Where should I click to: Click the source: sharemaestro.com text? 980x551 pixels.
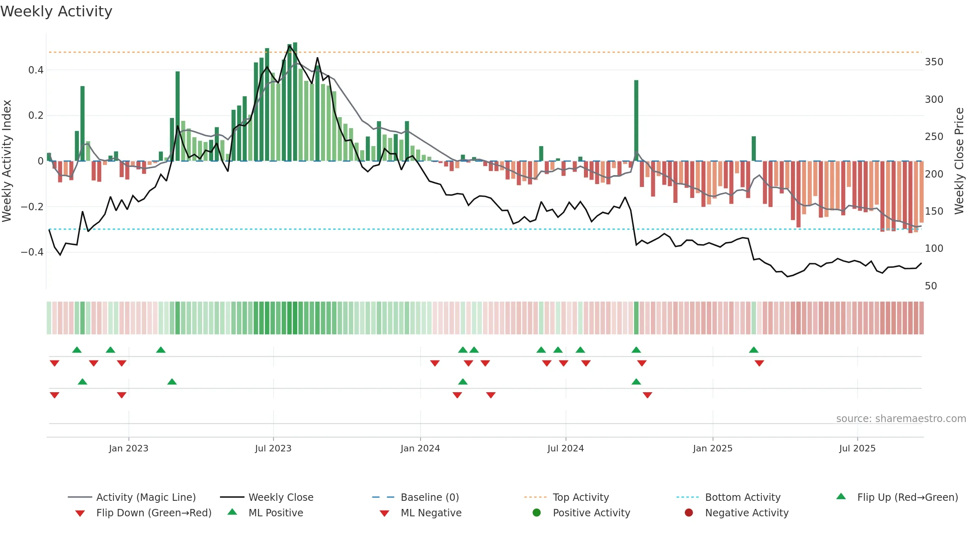[901, 419]
